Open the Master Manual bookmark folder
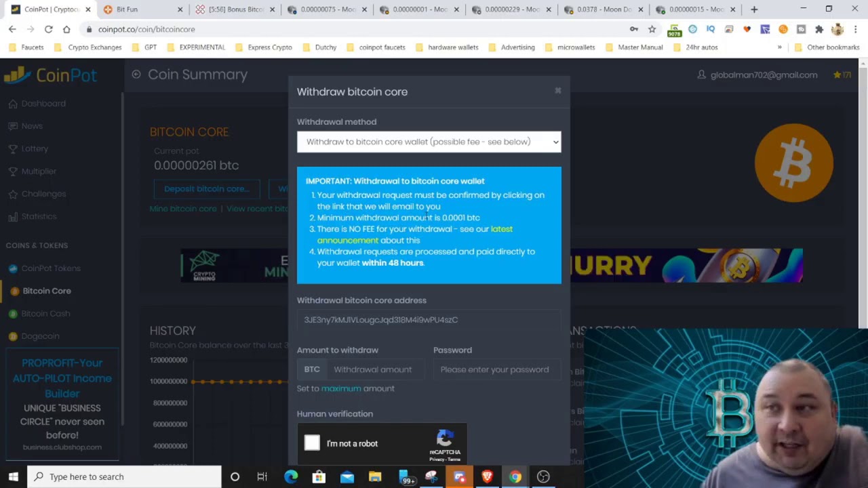 pyautogui.click(x=634, y=47)
